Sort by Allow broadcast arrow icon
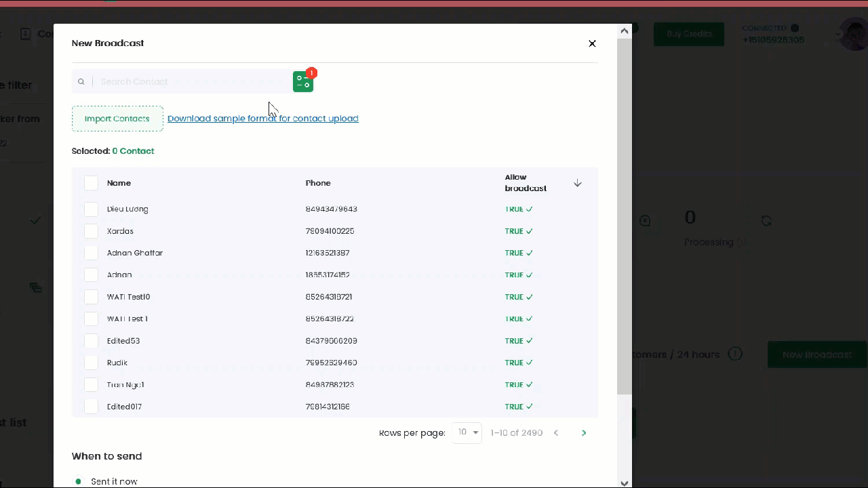 (x=578, y=183)
